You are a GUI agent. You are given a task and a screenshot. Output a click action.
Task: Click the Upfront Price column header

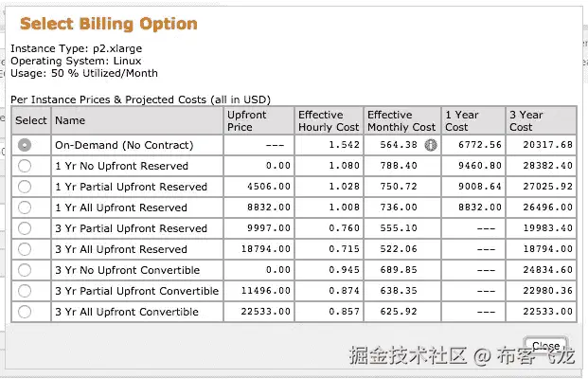(247, 120)
